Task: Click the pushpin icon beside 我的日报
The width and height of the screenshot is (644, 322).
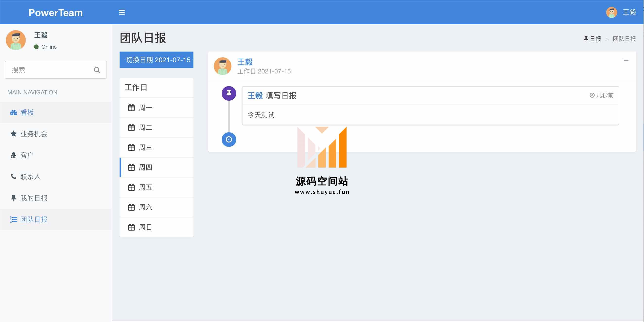Action: 14,198
